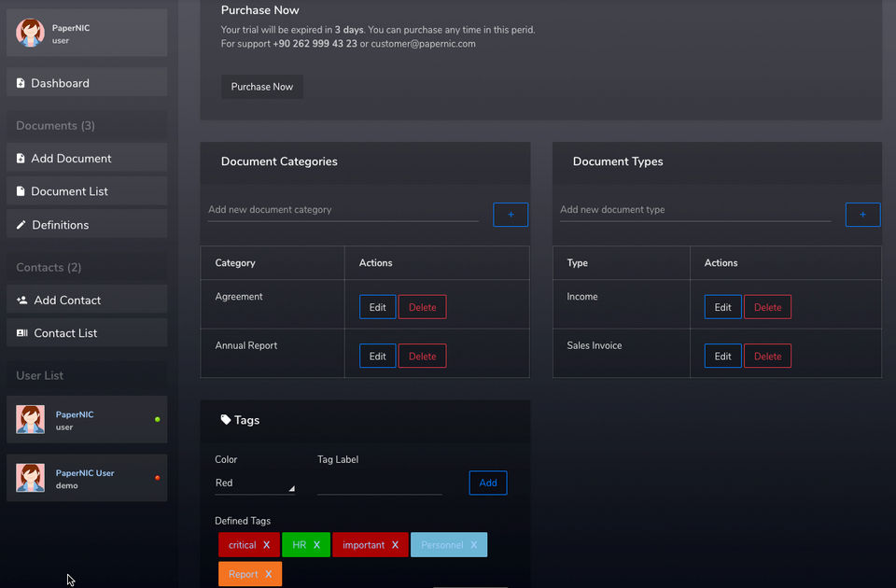Click the Definitions pencil icon

tap(21, 225)
